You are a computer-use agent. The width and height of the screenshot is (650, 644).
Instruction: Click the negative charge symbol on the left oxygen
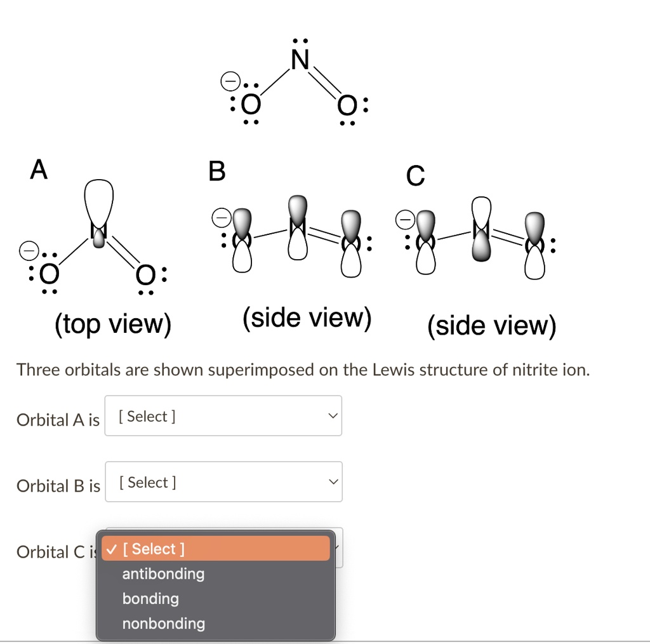(x=230, y=81)
